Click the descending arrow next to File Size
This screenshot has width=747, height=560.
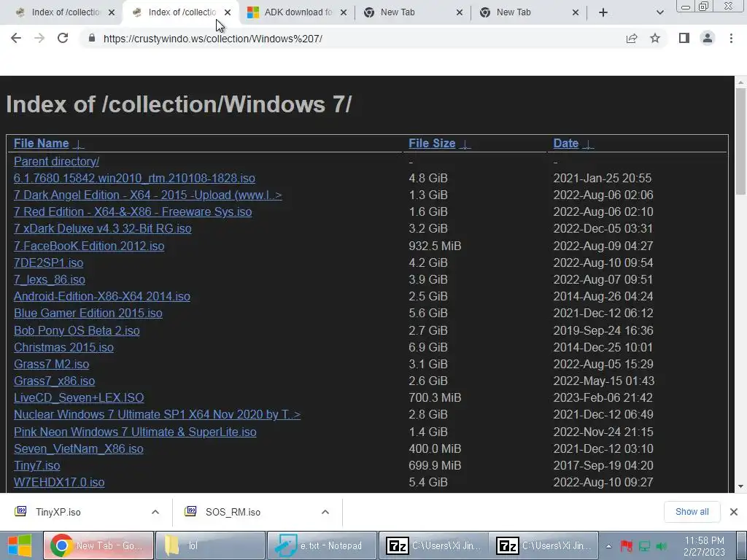pos(465,144)
